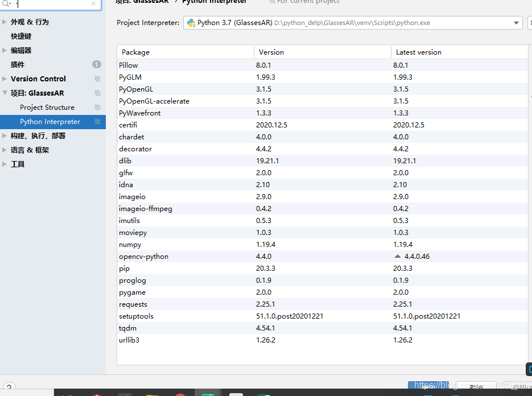Expand the 外观 & 行为 section

tap(5, 22)
